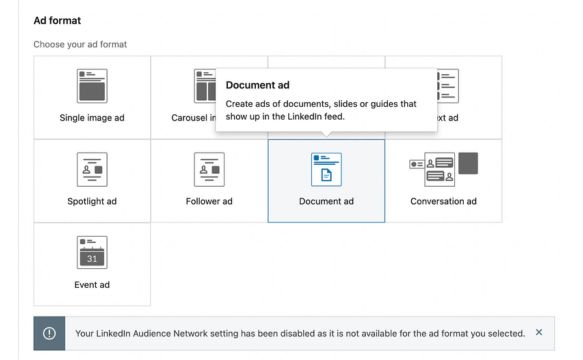Select the Conversation ad icon

point(443,169)
